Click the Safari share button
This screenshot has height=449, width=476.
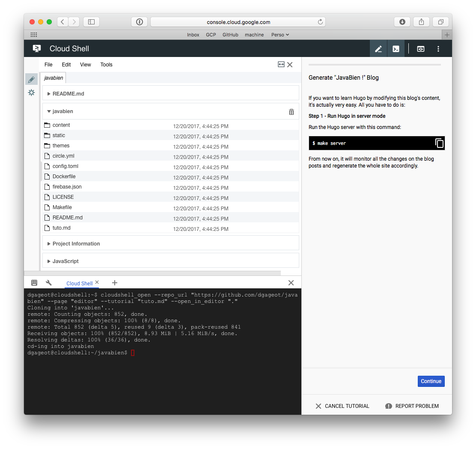coord(421,22)
